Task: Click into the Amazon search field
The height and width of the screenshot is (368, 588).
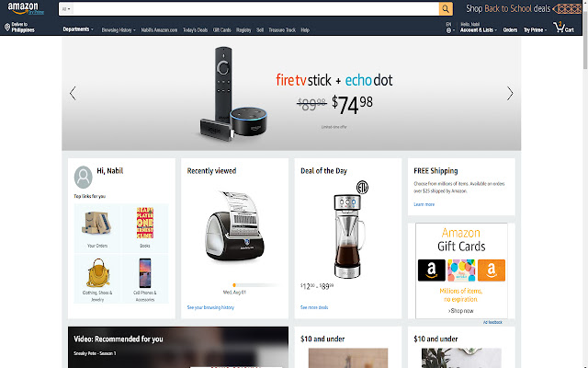Action: [255, 9]
